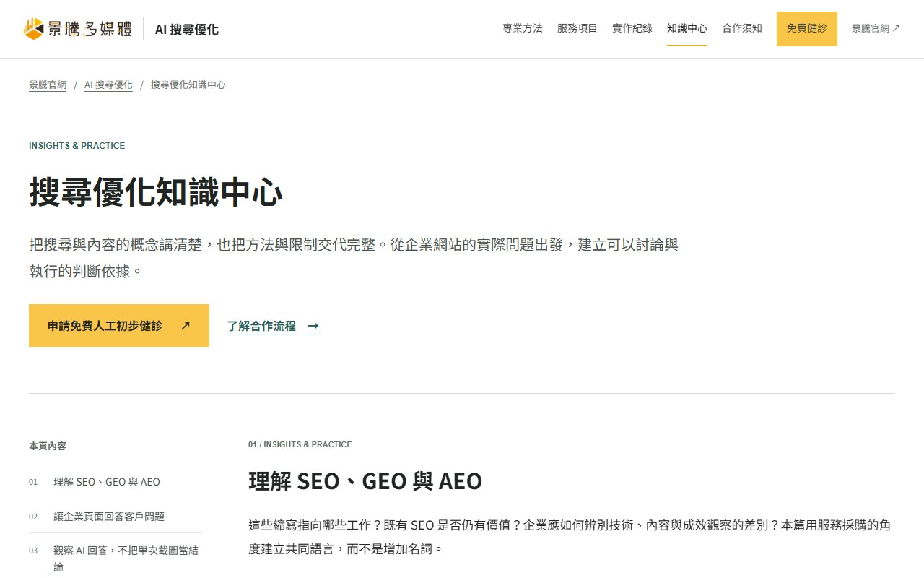Click the arrow icon beside 了解合作流程

point(313,326)
